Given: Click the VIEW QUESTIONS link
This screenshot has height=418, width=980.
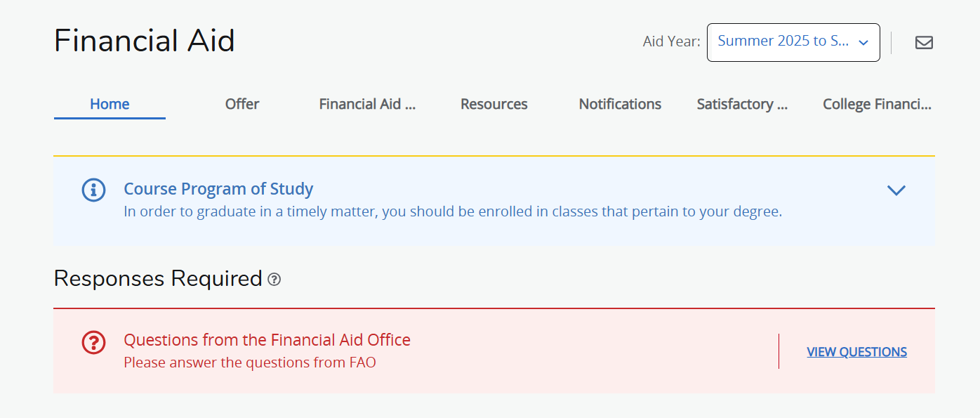Looking at the screenshot, I should (x=856, y=352).
